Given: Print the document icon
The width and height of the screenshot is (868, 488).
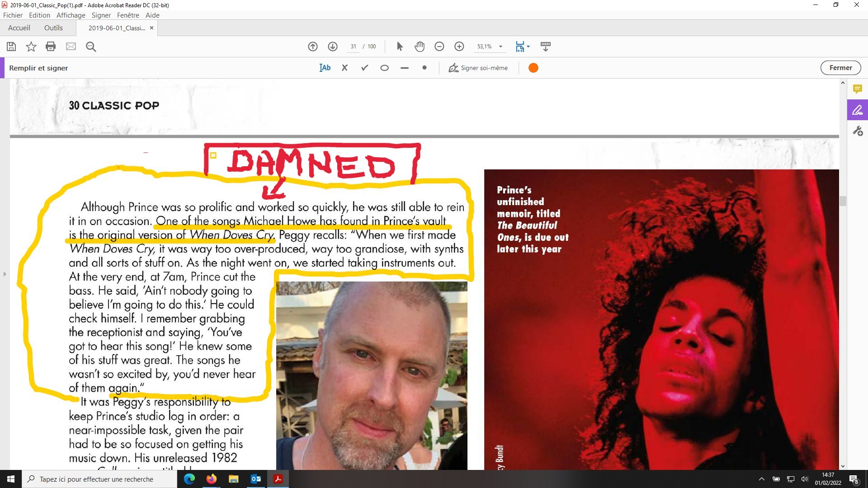Looking at the screenshot, I should click(51, 47).
